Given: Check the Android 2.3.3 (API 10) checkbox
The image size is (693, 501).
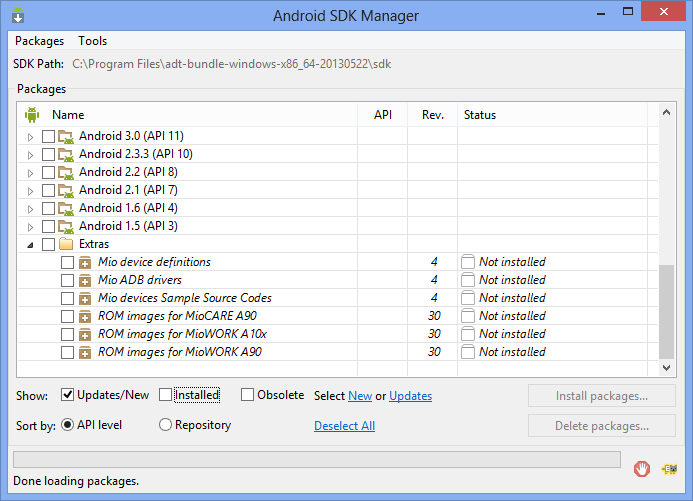Looking at the screenshot, I should pyautogui.click(x=48, y=155).
